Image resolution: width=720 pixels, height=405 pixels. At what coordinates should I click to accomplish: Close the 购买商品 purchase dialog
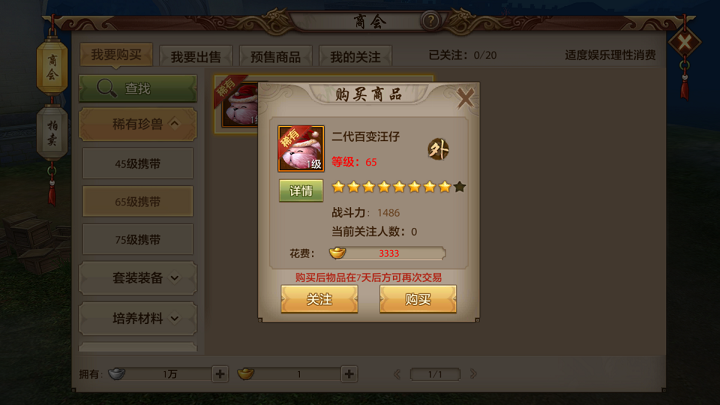coord(465,97)
